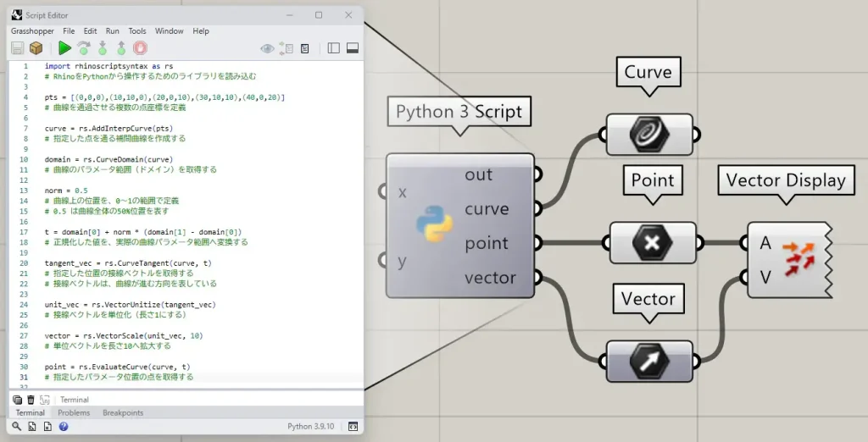Open the Tools menu
This screenshot has height=442, width=868.
pos(137,31)
